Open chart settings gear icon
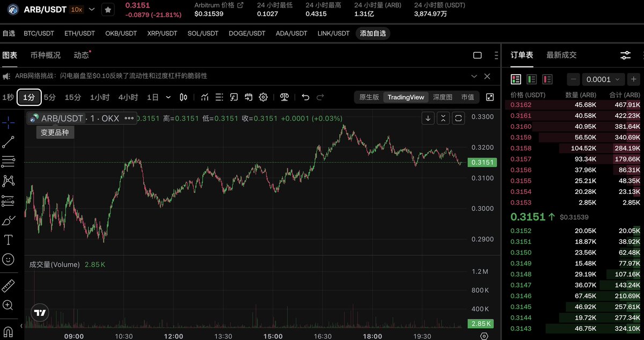This screenshot has height=340, width=644. point(263,97)
